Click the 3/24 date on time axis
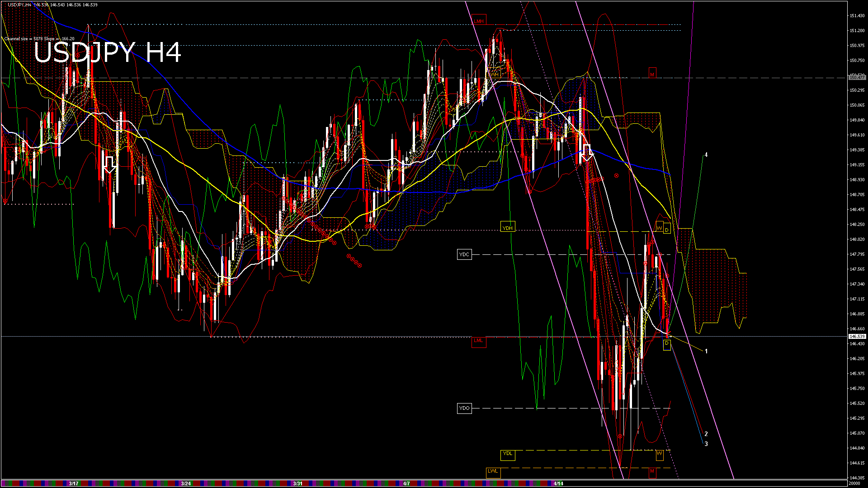 (186, 483)
